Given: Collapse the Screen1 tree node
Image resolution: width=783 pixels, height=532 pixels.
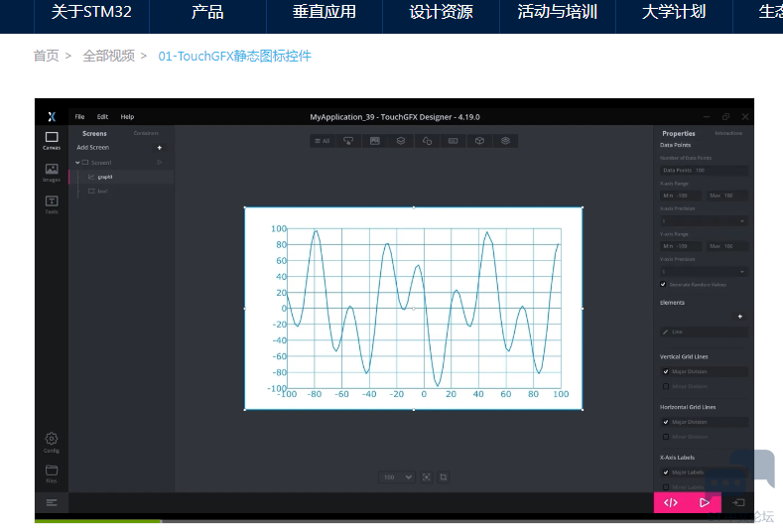Looking at the screenshot, I should (x=77, y=163).
